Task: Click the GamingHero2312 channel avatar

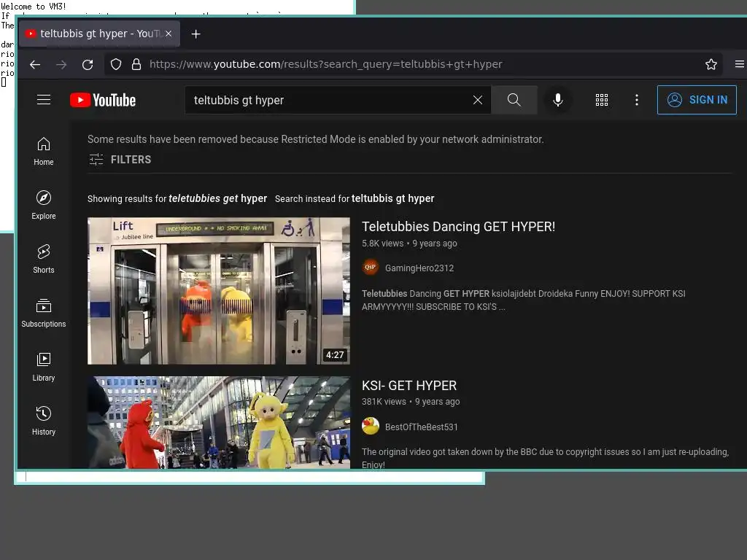Action: click(370, 268)
